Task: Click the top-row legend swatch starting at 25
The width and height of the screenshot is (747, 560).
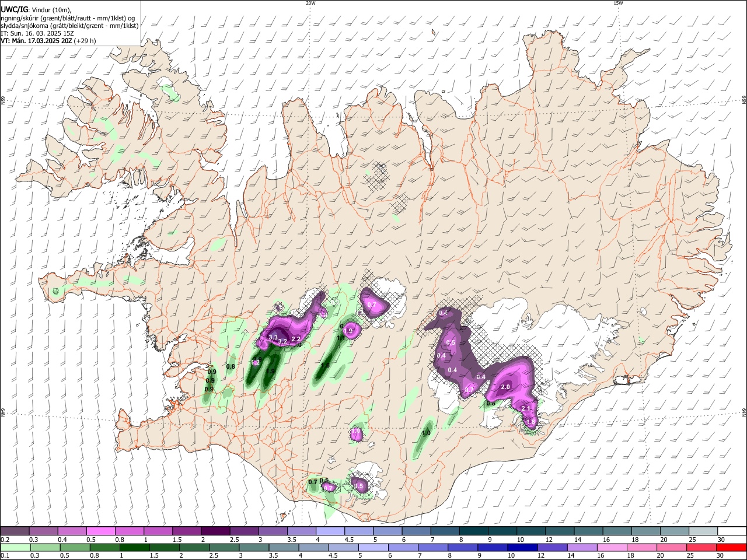Action: (x=703, y=531)
